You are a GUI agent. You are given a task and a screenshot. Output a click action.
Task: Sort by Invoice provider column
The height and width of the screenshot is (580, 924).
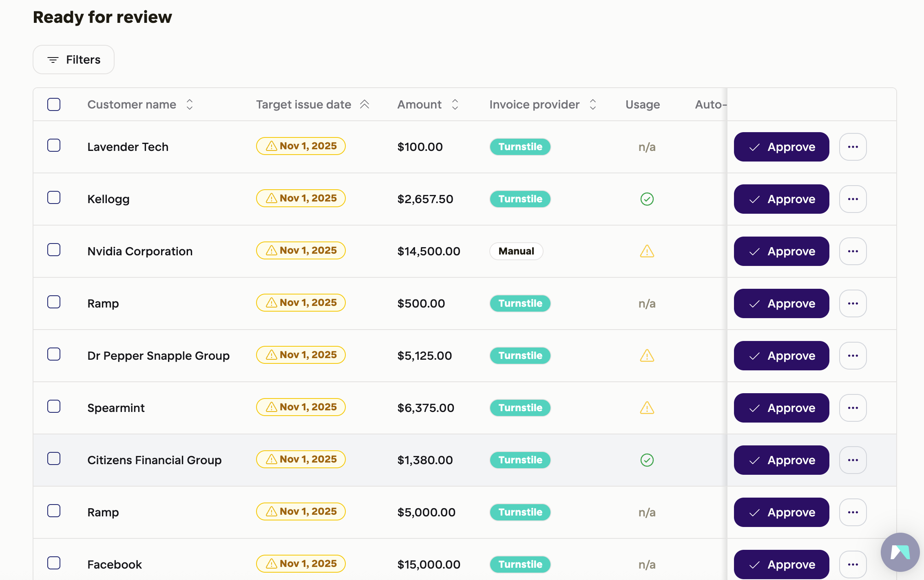(x=593, y=104)
